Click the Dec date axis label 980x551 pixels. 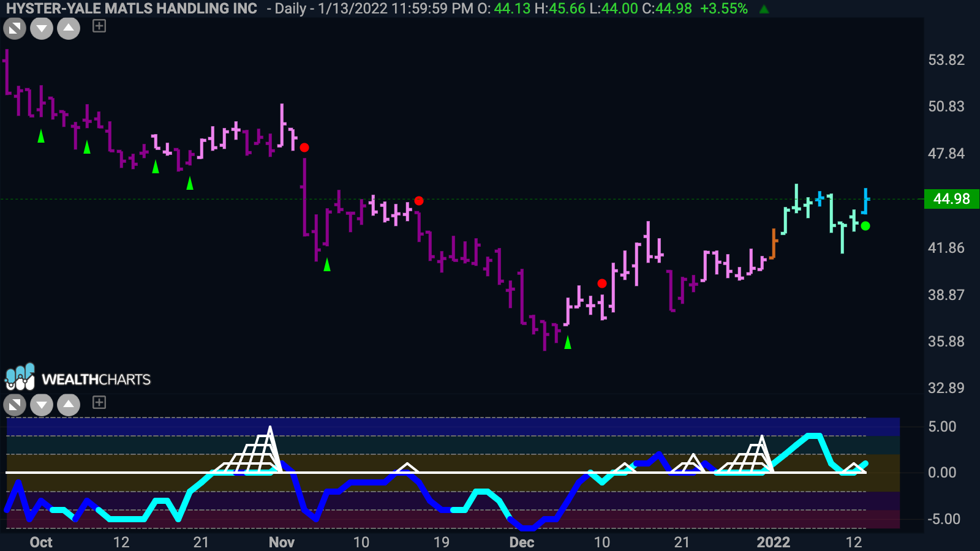[x=522, y=542]
